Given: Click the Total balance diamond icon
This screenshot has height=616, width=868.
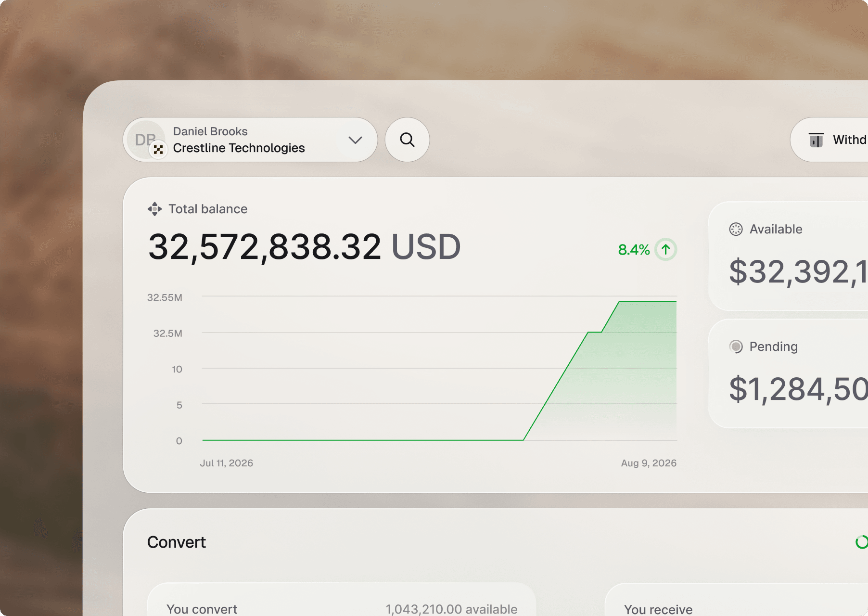Looking at the screenshot, I should pos(154,209).
